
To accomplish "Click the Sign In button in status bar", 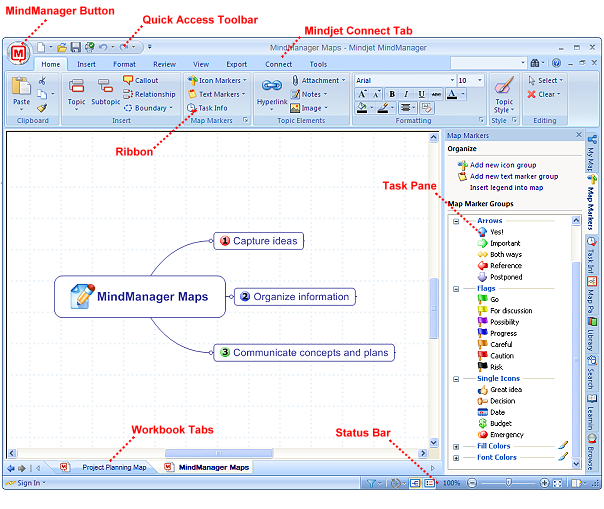I will [26, 483].
